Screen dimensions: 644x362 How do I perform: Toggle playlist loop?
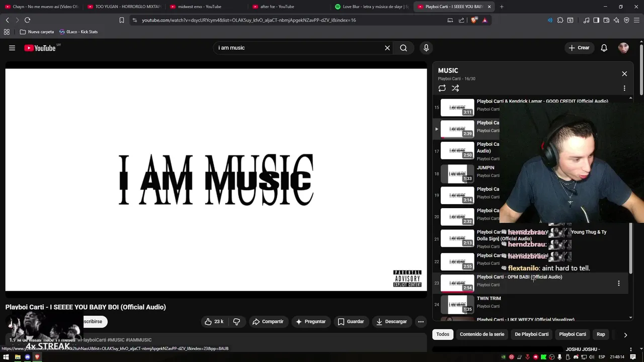pyautogui.click(x=442, y=88)
